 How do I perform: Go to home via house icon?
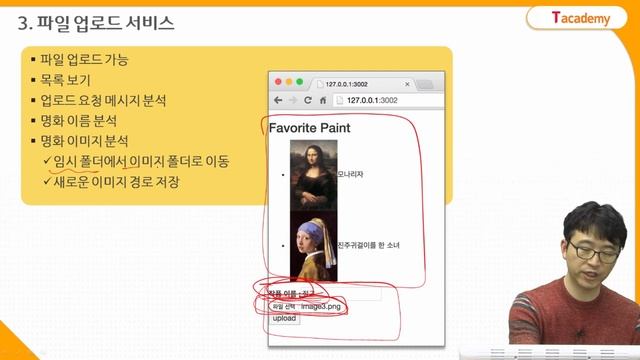[323, 100]
